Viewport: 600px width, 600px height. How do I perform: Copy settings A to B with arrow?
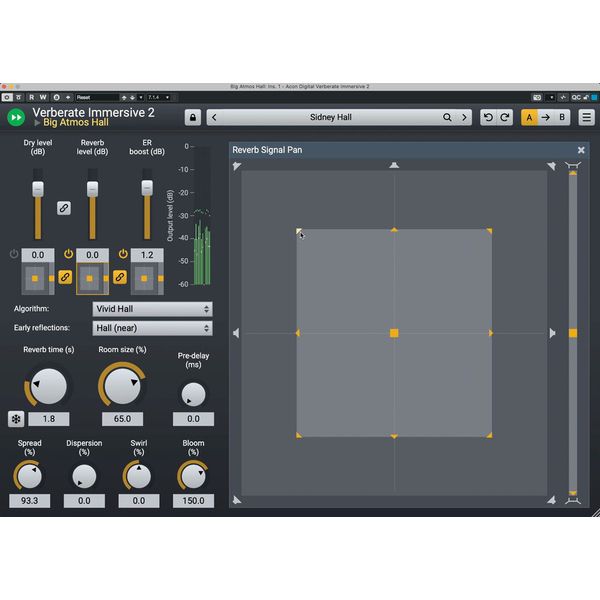[x=546, y=117]
